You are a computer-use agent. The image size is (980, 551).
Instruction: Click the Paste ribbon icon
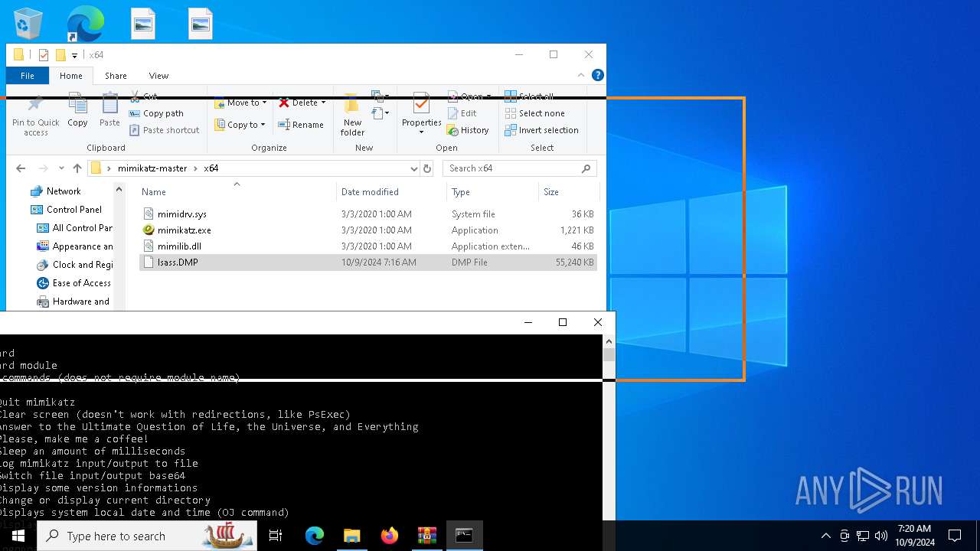click(109, 109)
